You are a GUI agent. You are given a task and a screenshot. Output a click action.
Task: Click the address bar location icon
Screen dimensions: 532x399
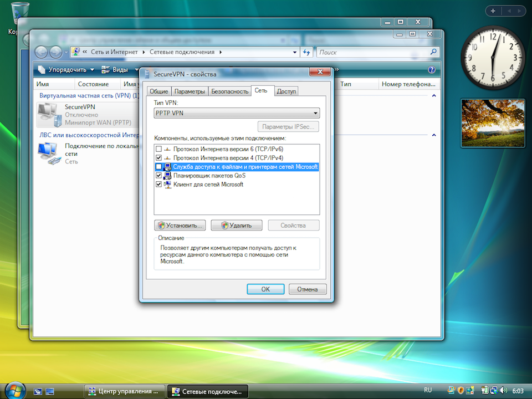[x=76, y=52]
